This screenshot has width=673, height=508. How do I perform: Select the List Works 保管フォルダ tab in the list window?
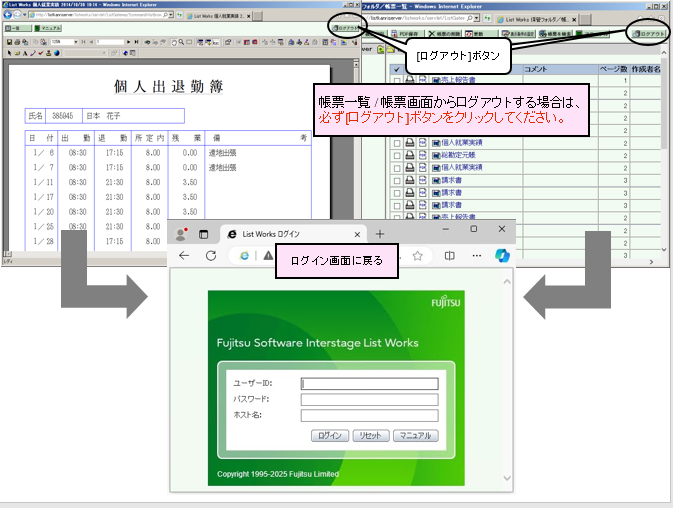coord(534,19)
